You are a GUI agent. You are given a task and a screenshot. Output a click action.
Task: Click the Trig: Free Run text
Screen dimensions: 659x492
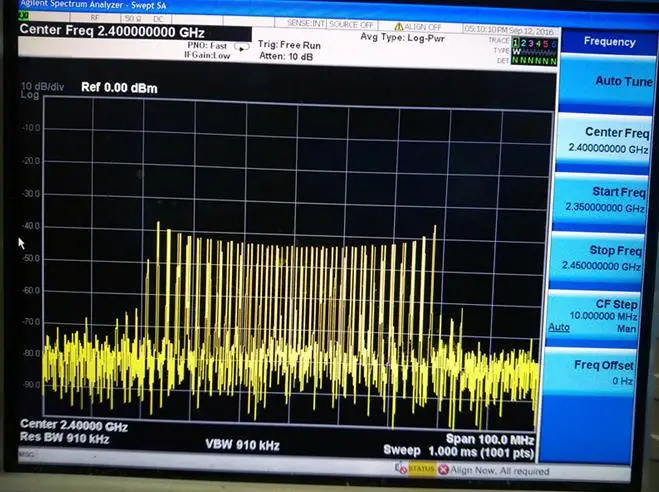coord(290,45)
